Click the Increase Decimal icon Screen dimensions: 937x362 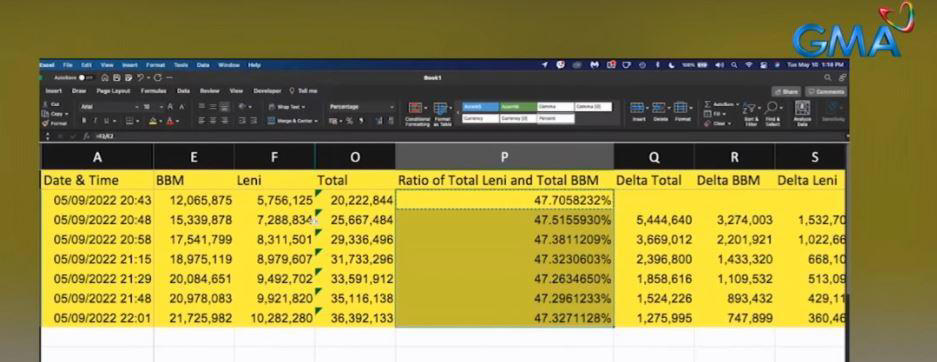coord(378,121)
